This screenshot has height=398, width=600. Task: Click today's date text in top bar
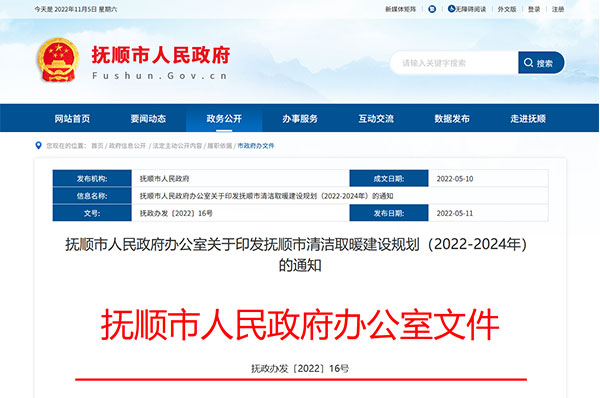[76, 9]
